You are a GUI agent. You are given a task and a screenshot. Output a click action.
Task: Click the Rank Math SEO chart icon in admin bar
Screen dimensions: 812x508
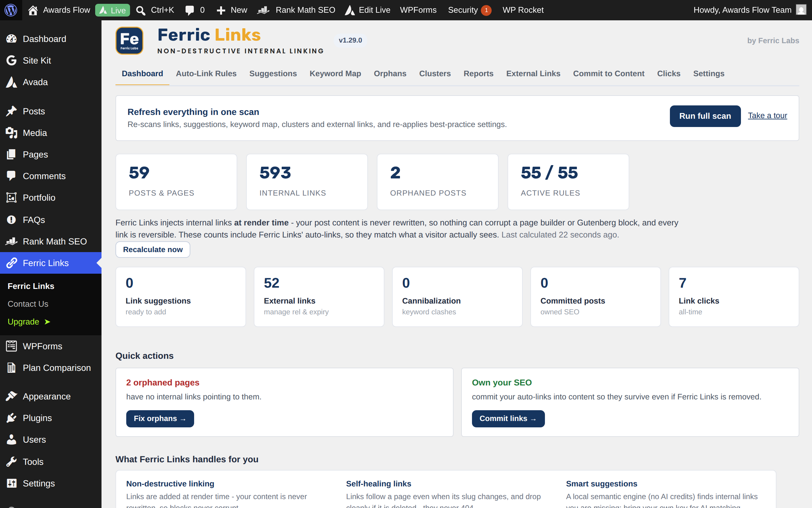point(263,10)
